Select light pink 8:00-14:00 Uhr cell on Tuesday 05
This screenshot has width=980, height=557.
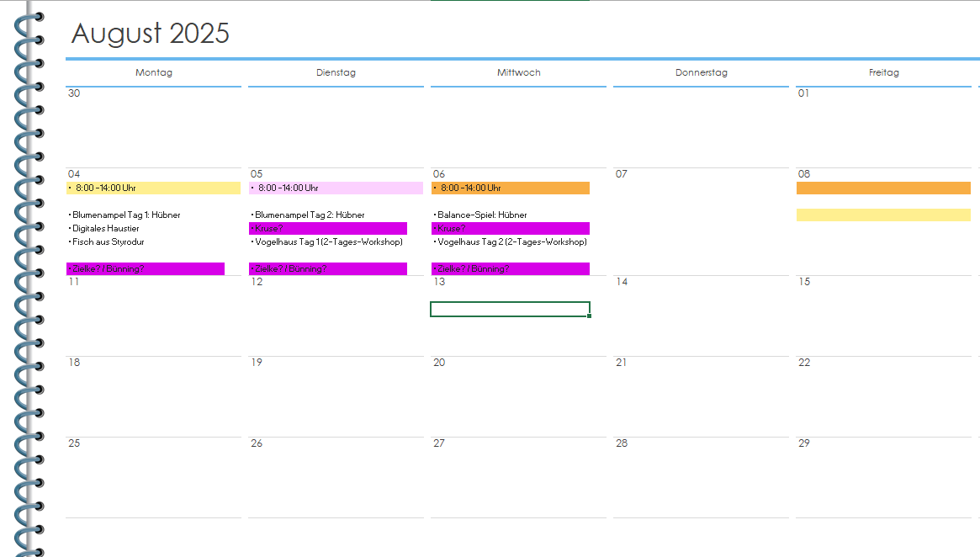[x=336, y=188]
